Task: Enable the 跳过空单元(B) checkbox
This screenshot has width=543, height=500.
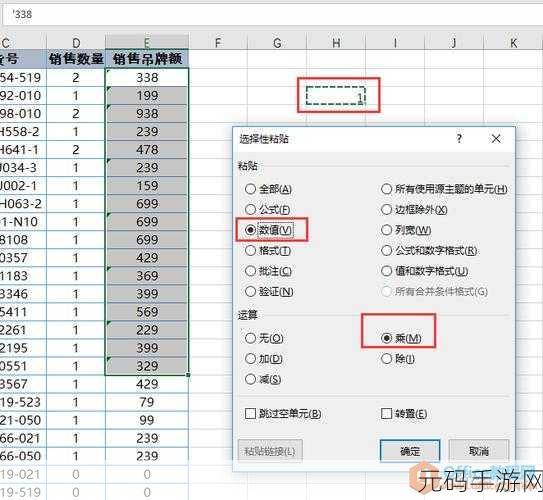Action: click(x=283, y=413)
